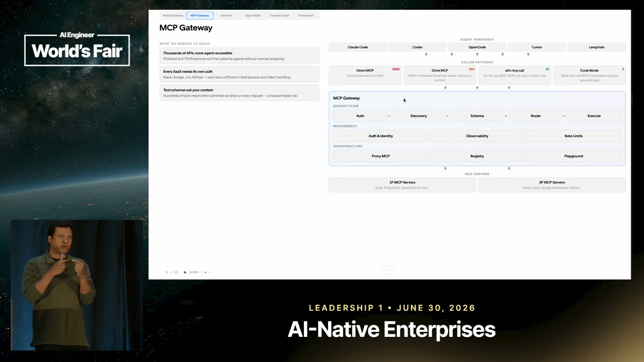The image size is (644, 362).
Task: Select the 'Every SaaS needs its own auth' card
Action: pyautogui.click(x=239, y=74)
